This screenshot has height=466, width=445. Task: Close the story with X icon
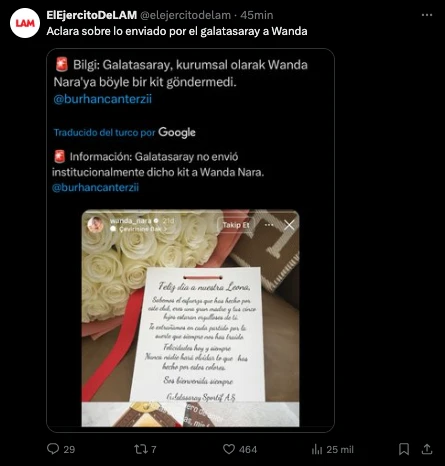289,225
